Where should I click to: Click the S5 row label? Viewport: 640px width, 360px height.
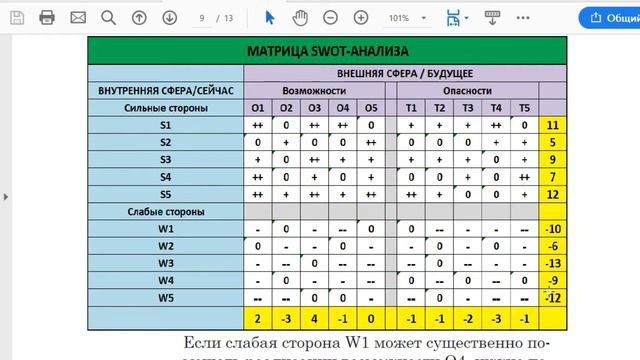[x=166, y=195]
